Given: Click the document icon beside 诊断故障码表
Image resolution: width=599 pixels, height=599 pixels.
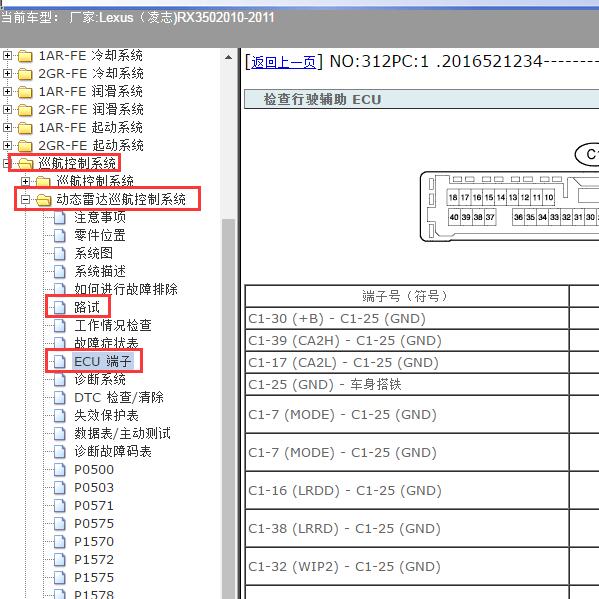Looking at the screenshot, I should coord(60,452).
